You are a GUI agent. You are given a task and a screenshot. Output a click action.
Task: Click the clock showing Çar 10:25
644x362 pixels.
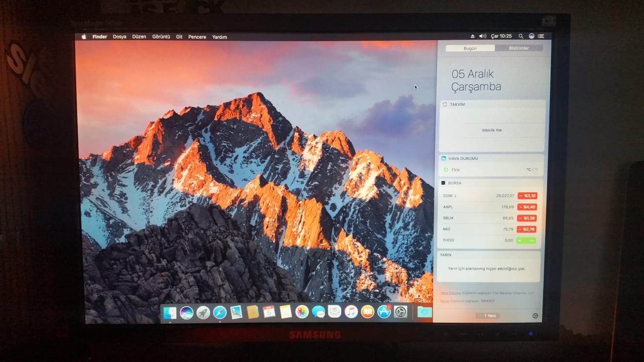point(501,36)
